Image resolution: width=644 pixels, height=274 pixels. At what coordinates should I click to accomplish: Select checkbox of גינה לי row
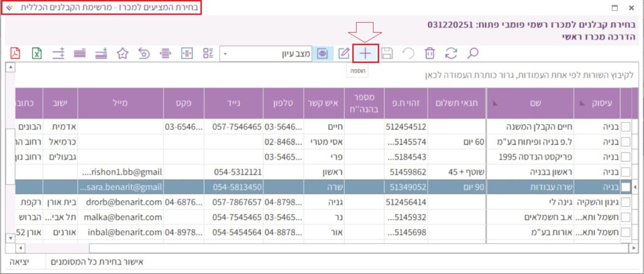[x=626, y=202]
